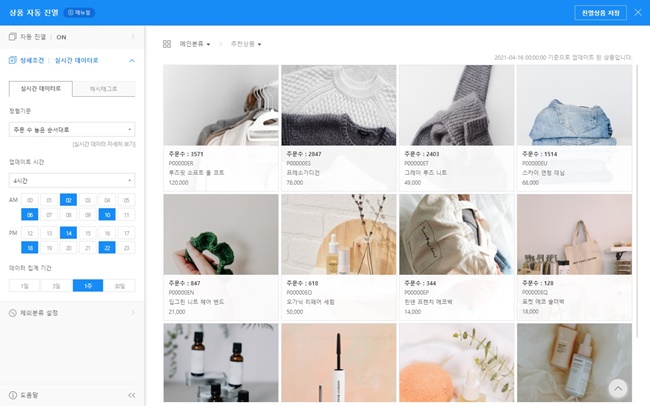The height and width of the screenshot is (406, 650).
Task: Click the 매뉴얼 manual badge in header
Action: (x=79, y=12)
